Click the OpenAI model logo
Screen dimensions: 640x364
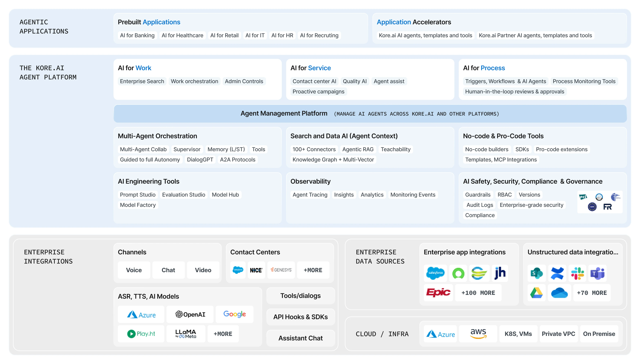190,314
